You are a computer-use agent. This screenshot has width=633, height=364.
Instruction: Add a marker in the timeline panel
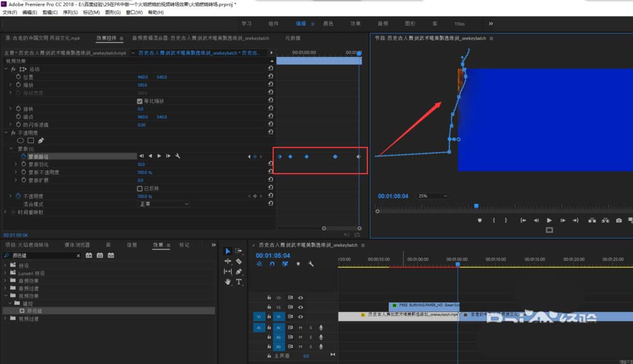298,264
